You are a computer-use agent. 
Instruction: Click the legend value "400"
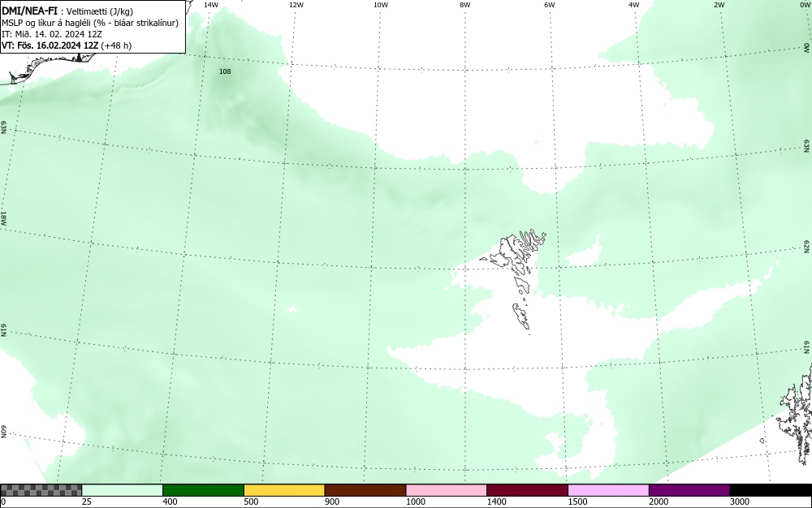tap(170, 502)
